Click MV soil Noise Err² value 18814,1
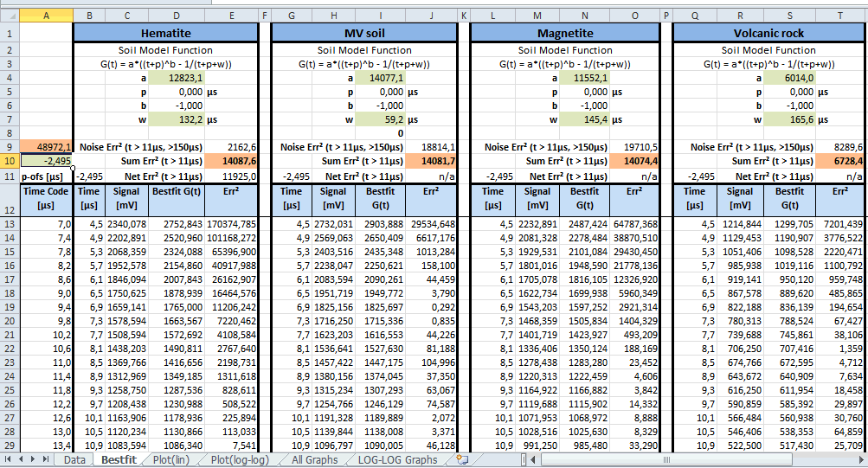 (x=431, y=147)
